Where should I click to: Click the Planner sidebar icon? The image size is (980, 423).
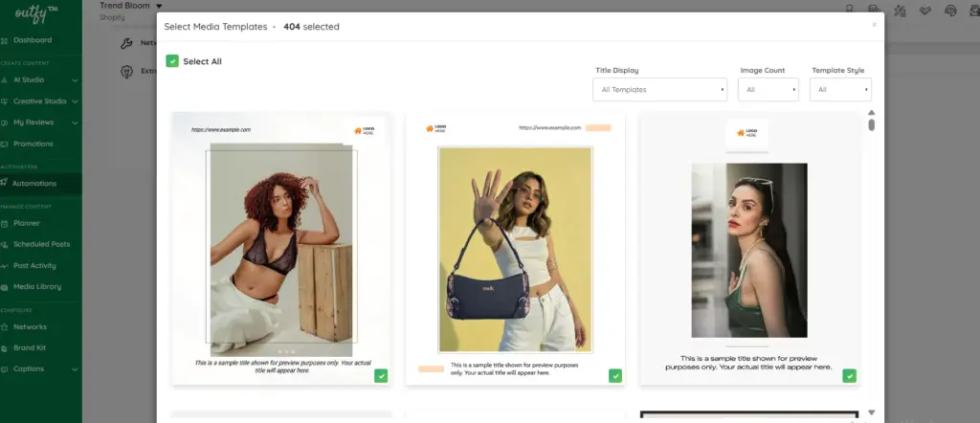click(x=5, y=223)
